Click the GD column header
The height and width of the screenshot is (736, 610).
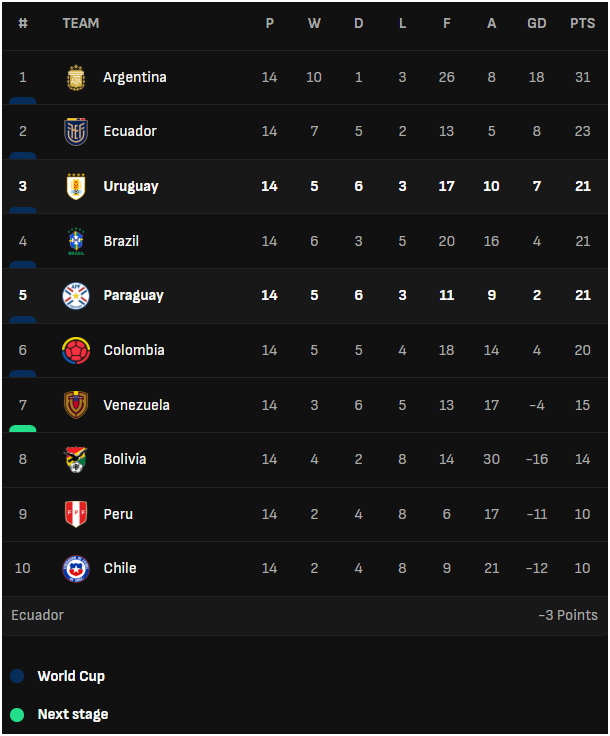(537, 23)
